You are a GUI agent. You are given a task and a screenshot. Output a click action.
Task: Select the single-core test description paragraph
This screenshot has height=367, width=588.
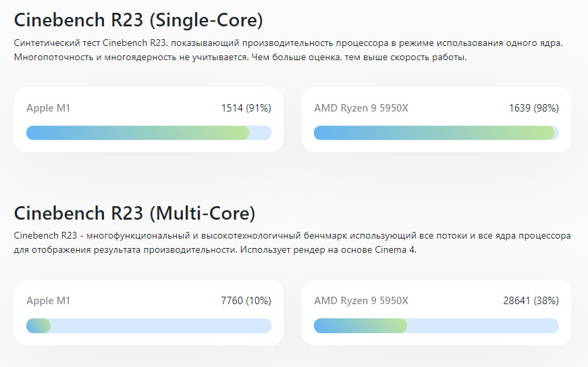[x=288, y=50]
